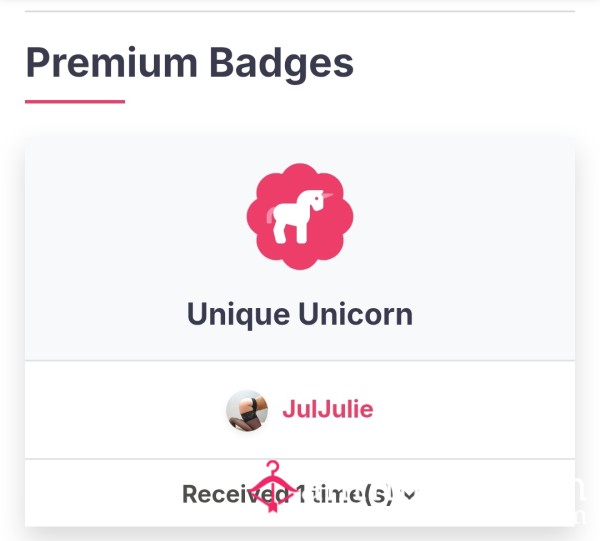Click the gray badge card header area
Viewport: 600px width, 541px height.
coord(300,249)
